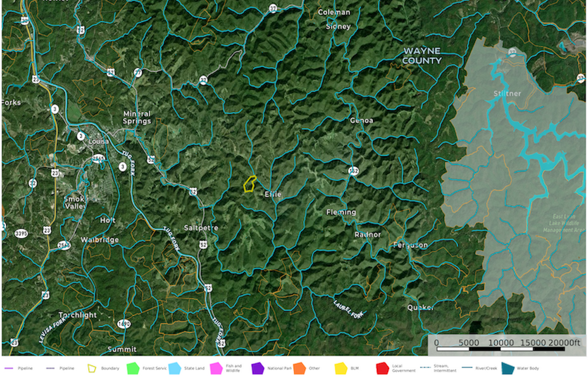Click the State Land legend icon
This screenshot has width=588, height=384.
coord(176,368)
